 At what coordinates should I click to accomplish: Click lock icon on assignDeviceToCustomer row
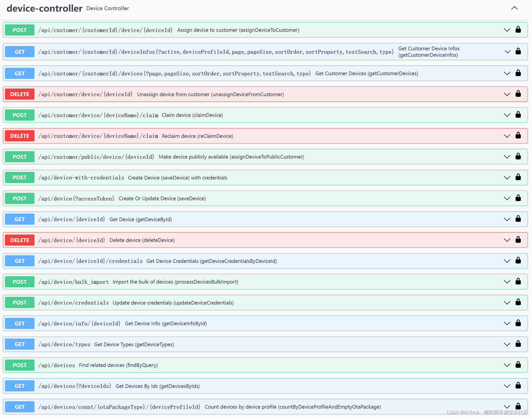(x=518, y=30)
